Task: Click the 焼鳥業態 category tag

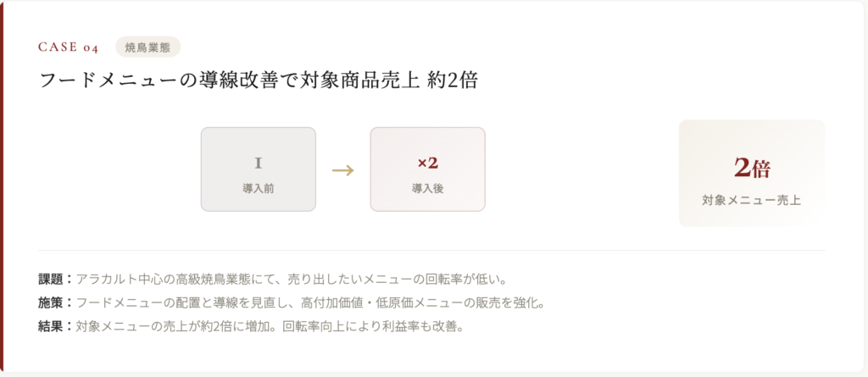Action: (147, 47)
